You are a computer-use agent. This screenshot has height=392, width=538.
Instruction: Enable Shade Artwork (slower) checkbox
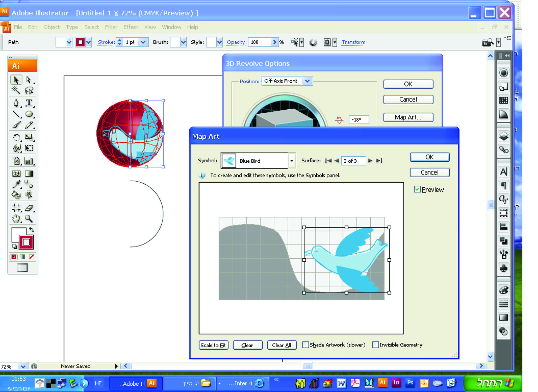pos(305,345)
